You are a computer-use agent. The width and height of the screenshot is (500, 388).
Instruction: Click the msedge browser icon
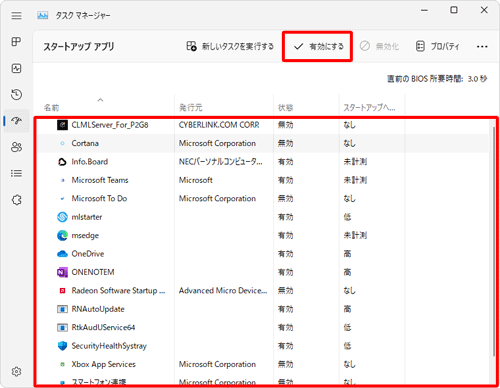62,235
